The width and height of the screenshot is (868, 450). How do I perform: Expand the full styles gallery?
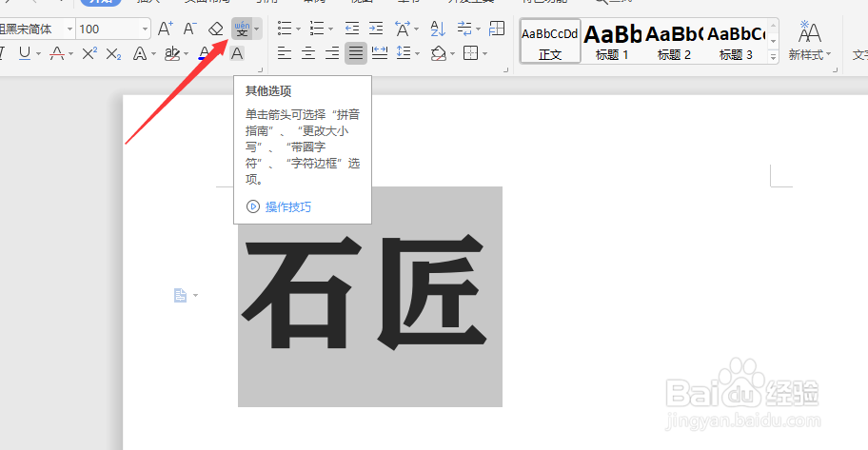(x=774, y=56)
